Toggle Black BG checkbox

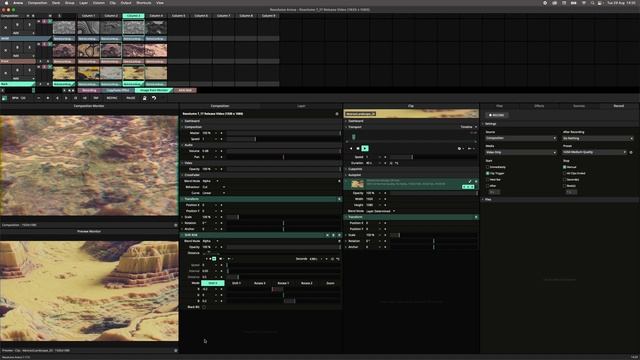point(204,307)
